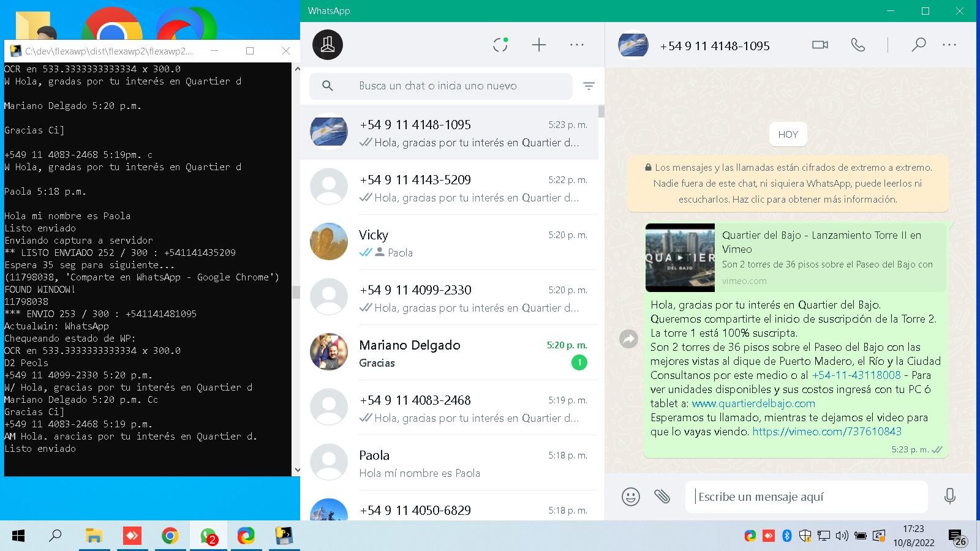Screen dimensions: 980x551
Task: Open taskbar search magnifier
Action: click(55, 536)
